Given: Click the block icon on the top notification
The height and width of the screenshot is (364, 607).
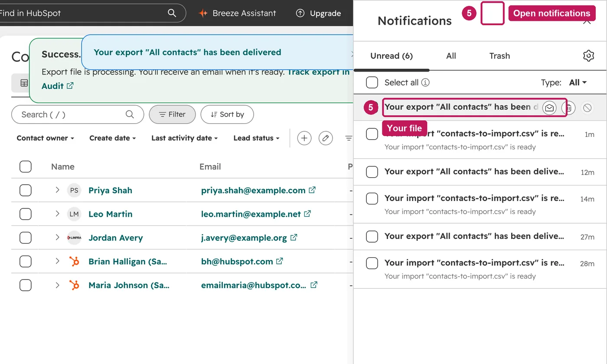Looking at the screenshot, I should (587, 107).
